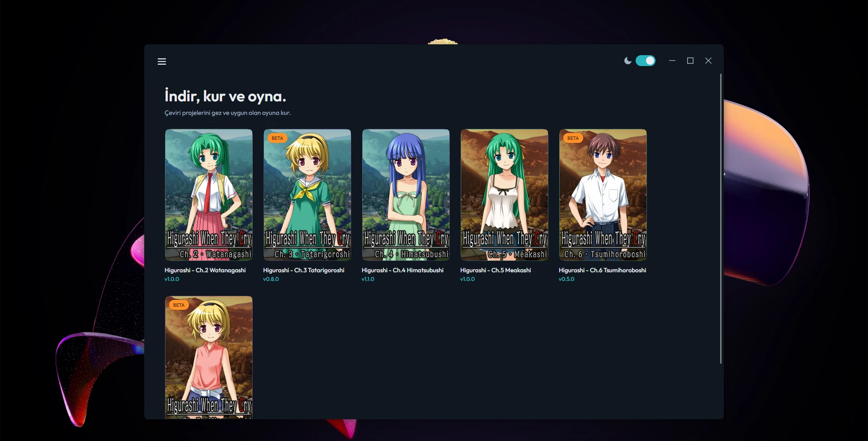This screenshot has width=868, height=441.
Task: Click the subtitle 'Çeviri projelerini gez ve uygun olan oyuna kur.'
Action: (x=227, y=113)
